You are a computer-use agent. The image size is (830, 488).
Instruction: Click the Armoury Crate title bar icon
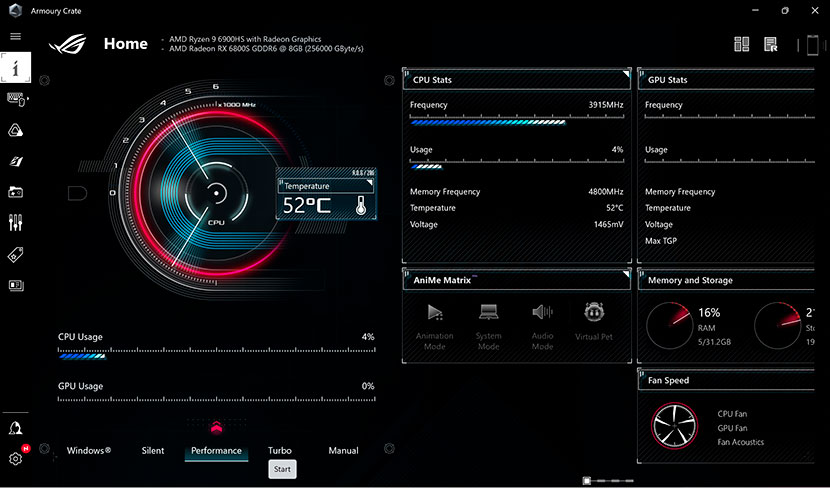pos(15,10)
